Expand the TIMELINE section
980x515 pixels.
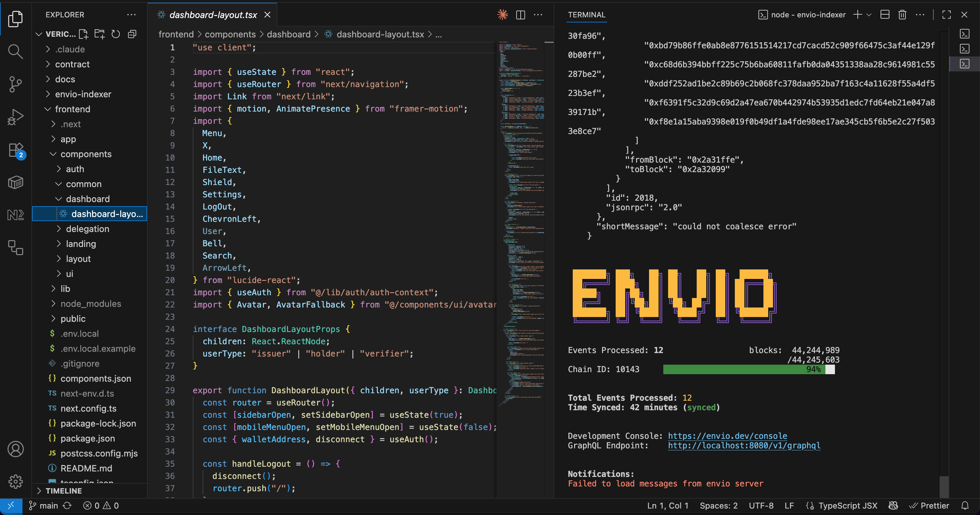point(64,491)
